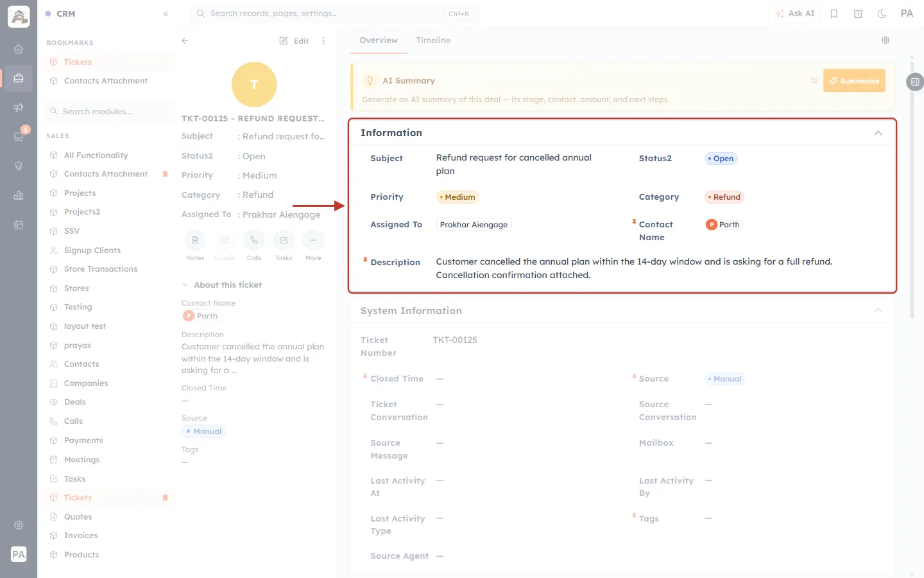Open Invoices module in sidebar
The image size is (924, 578).
pos(81,536)
